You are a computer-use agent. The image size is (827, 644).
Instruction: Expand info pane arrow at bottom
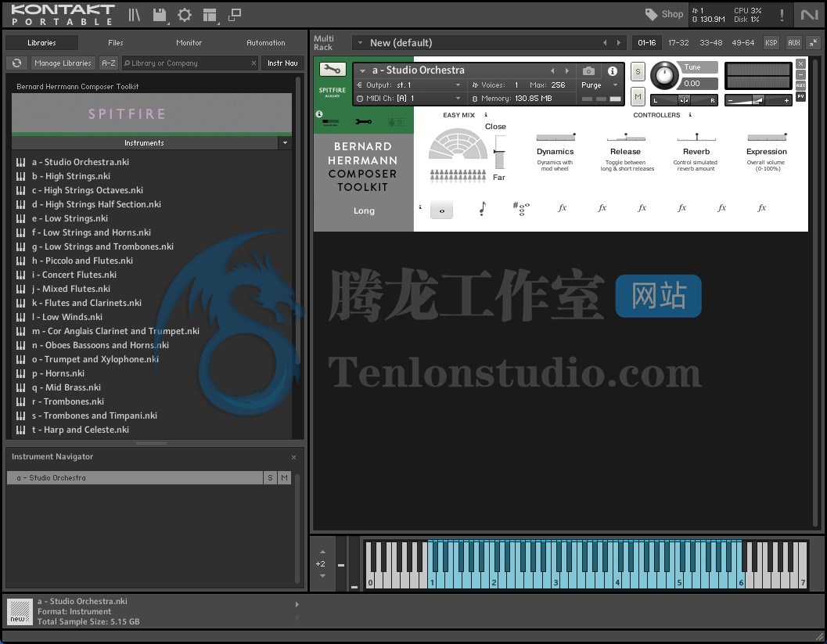(x=297, y=604)
